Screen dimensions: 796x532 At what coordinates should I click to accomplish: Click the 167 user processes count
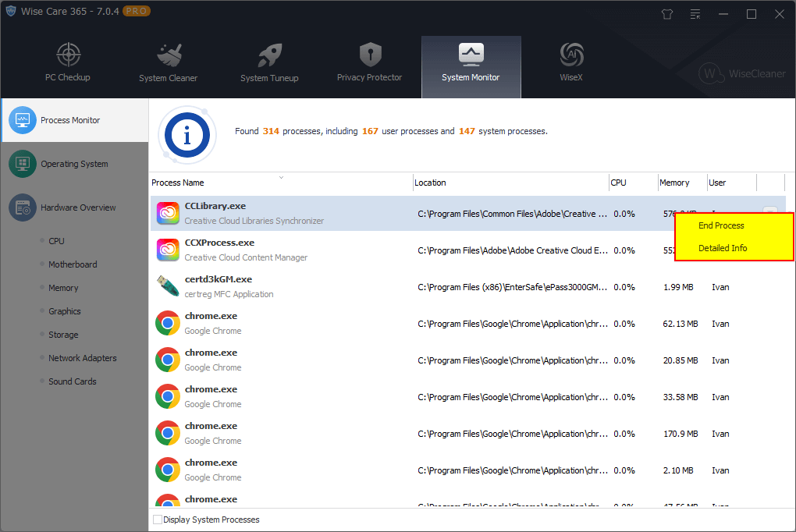tap(370, 131)
